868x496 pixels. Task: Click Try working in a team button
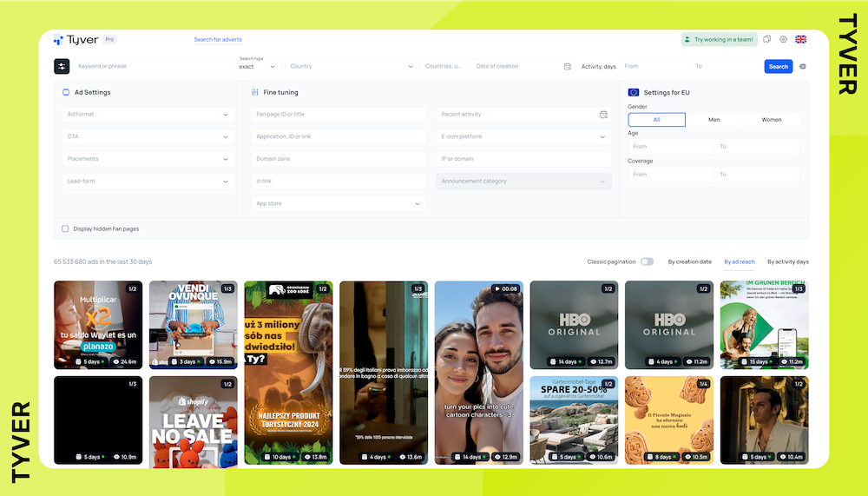(719, 39)
